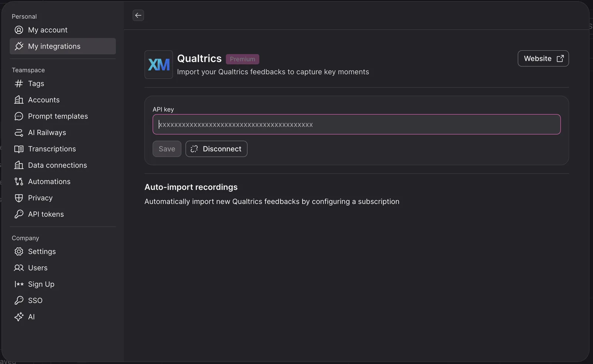Image resolution: width=593 pixels, height=364 pixels.
Task: Click the Qualtrics title heading
Action: (199, 59)
